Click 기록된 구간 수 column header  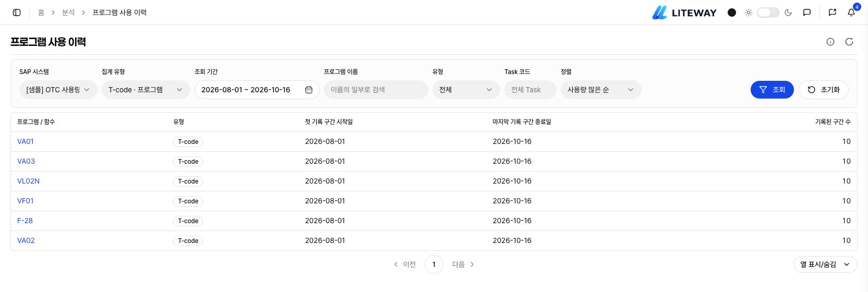[833, 121]
